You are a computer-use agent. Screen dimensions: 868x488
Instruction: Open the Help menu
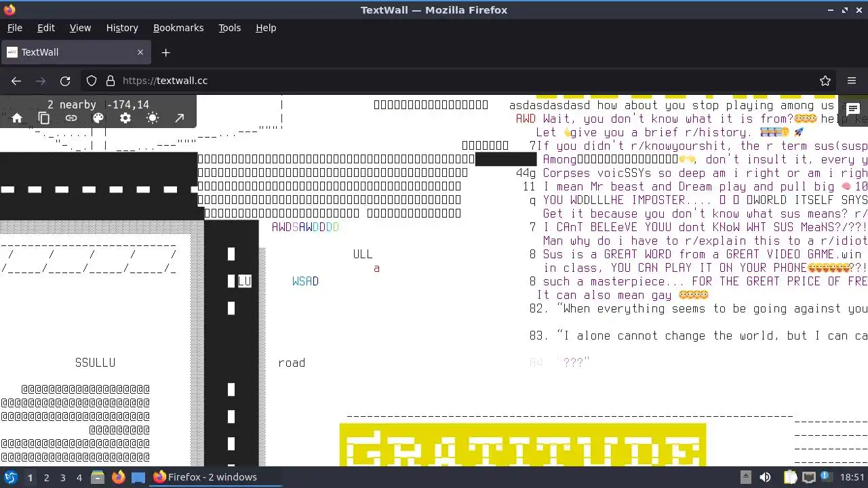[266, 28]
